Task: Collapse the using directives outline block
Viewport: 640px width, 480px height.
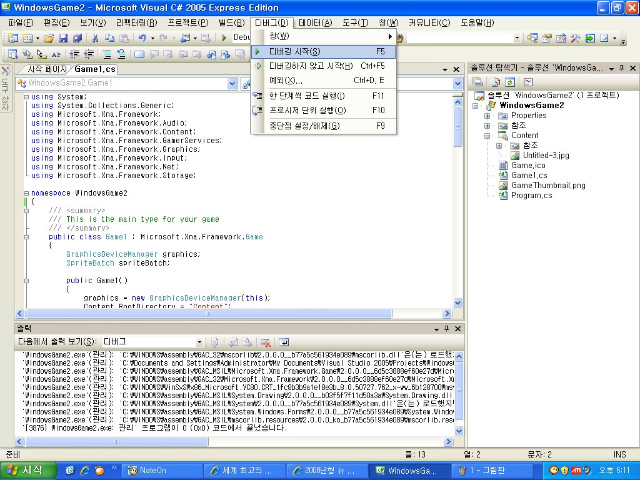Action: pyautogui.click(x=26, y=97)
